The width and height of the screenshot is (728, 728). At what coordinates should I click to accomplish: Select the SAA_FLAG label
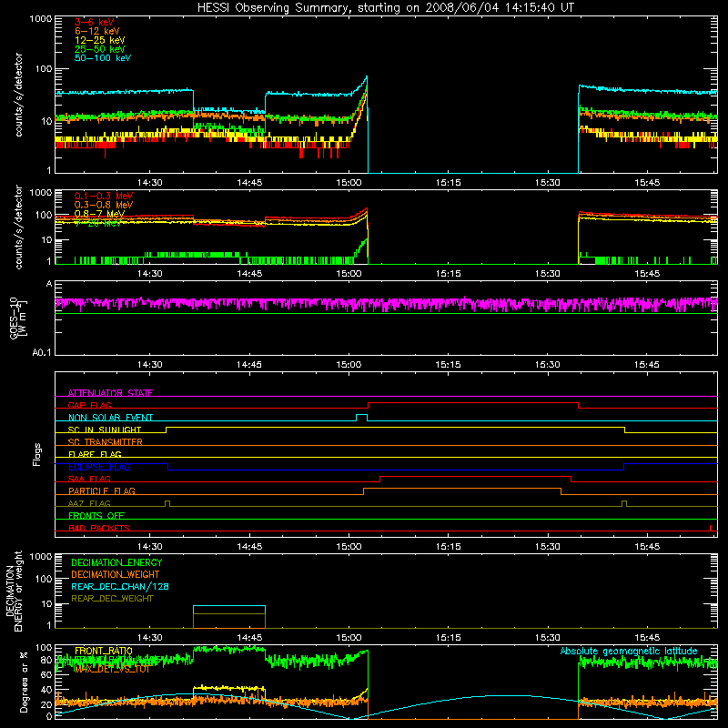tap(89, 479)
